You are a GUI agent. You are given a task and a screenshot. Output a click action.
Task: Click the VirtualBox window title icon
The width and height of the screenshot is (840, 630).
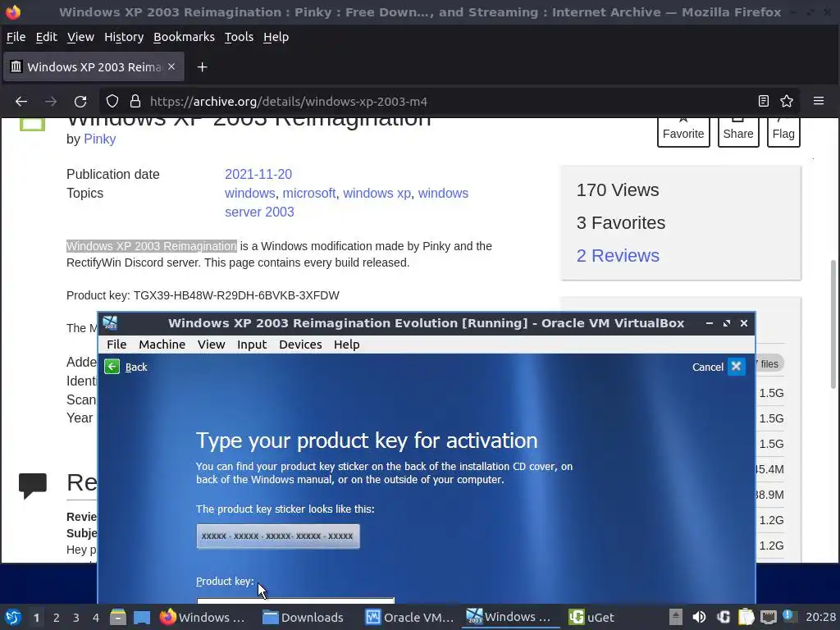tap(111, 323)
